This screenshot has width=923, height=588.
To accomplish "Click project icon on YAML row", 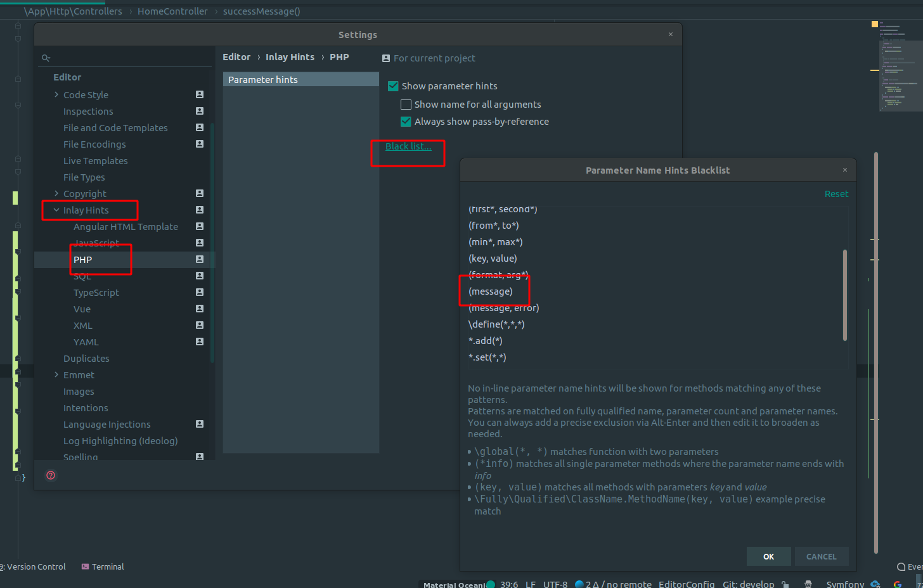I will click(200, 342).
